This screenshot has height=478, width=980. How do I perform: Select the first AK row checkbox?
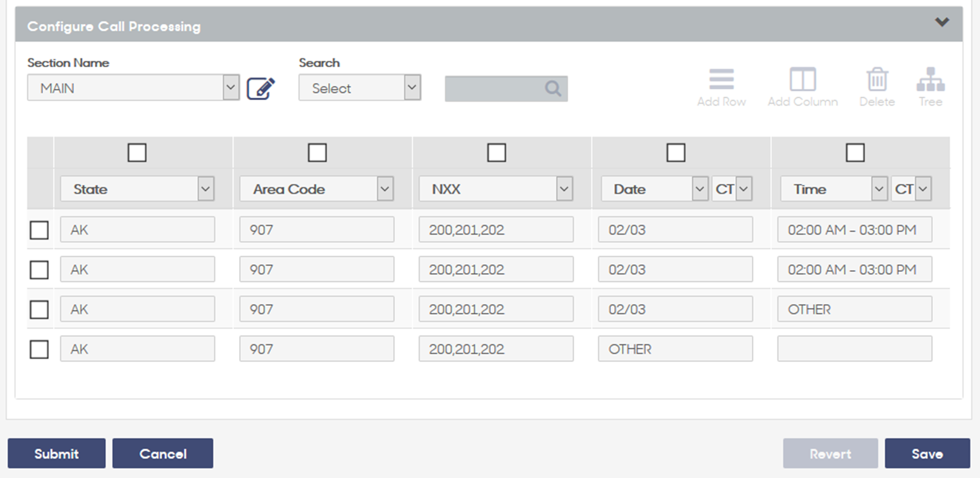coord(39,230)
